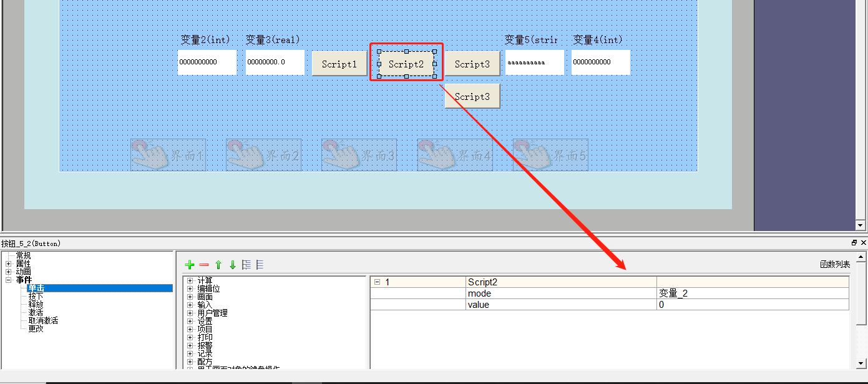
Task: Select the Script3 button beside the 变量5 field
Action: pyautogui.click(x=472, y=64)
